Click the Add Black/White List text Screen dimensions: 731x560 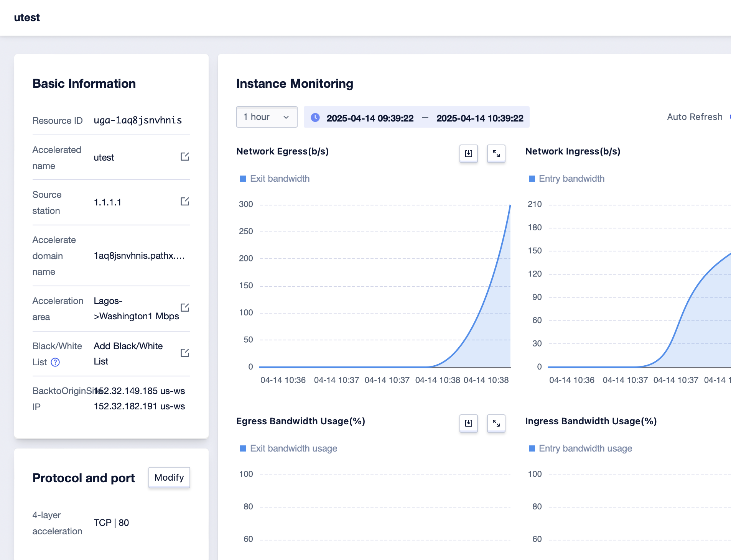pos(128,354)
